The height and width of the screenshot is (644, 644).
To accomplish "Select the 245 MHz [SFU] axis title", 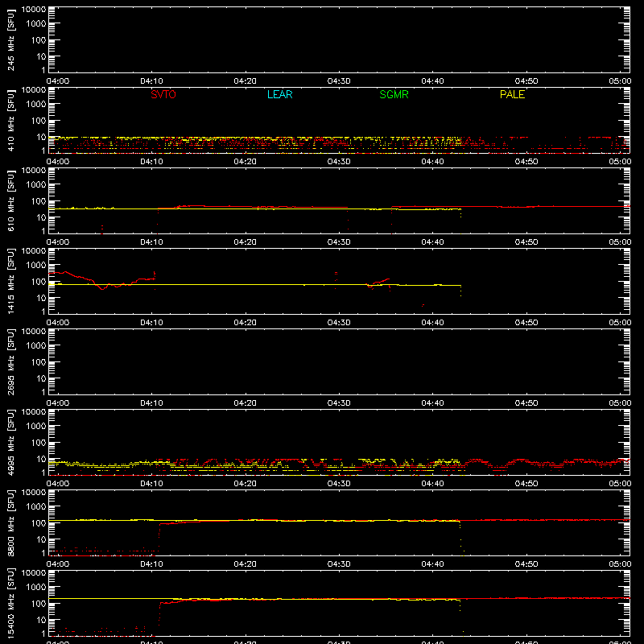I will point(11,39).
